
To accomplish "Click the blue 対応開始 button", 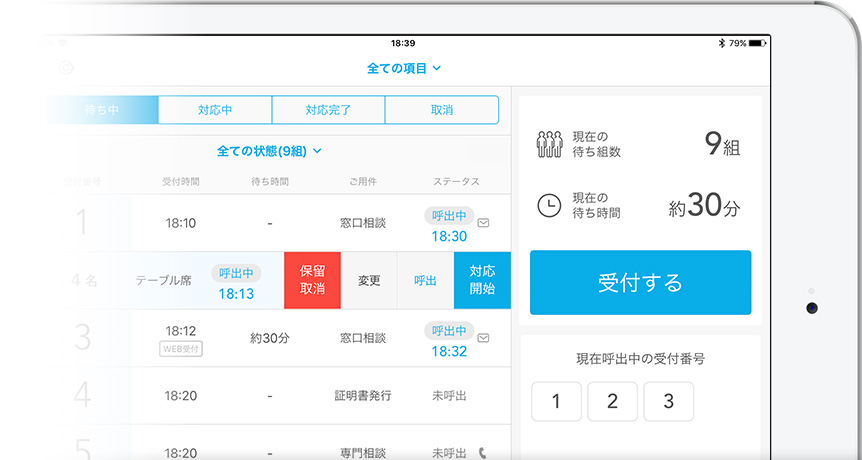I will [x=482, y=280].
